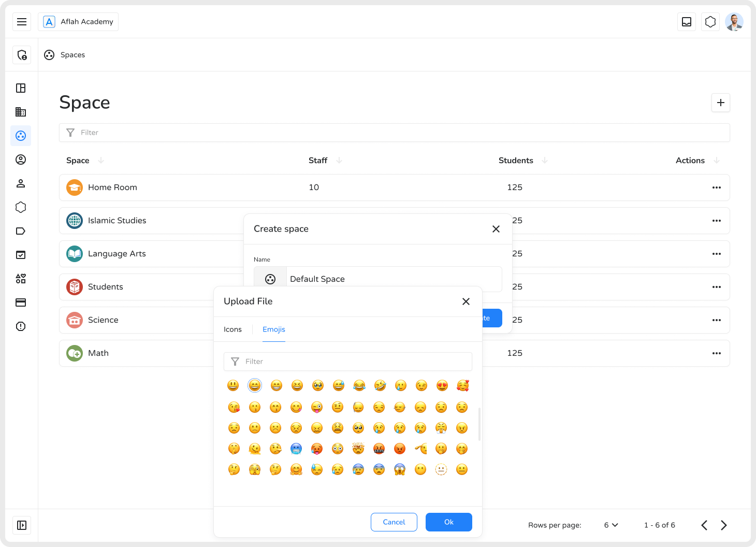Pick the heart-eyes emoji
756x547 pixels.
click(442, 385)
